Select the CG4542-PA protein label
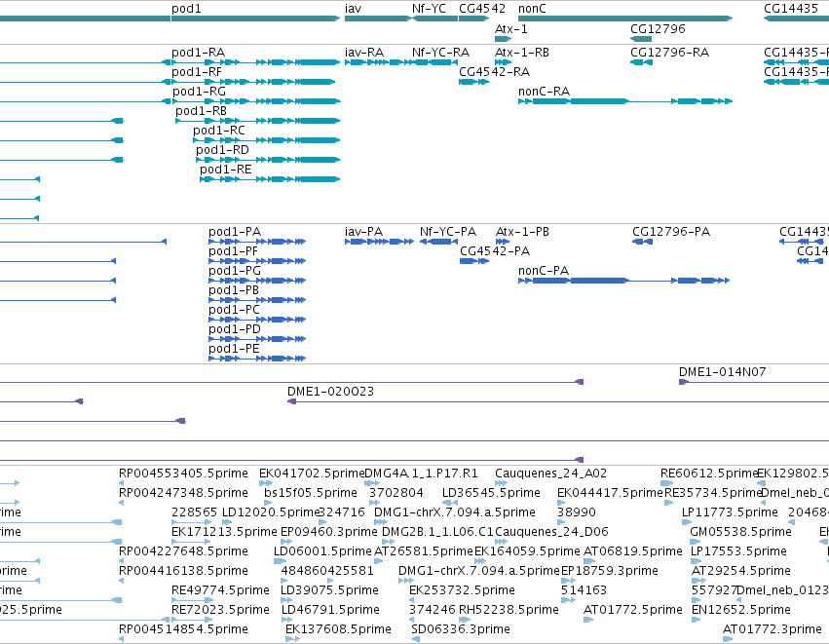The image size is (829, 644). (x=495, y=251)
